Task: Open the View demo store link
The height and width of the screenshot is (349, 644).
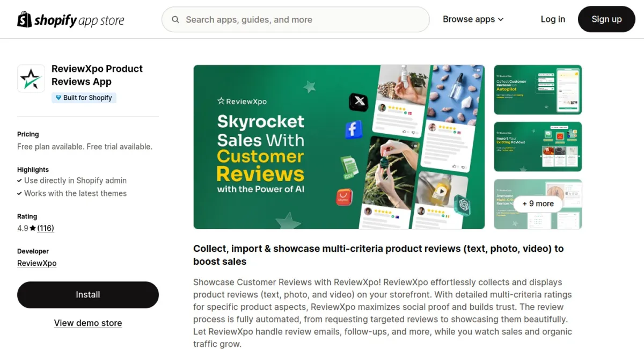Action: 88,323
